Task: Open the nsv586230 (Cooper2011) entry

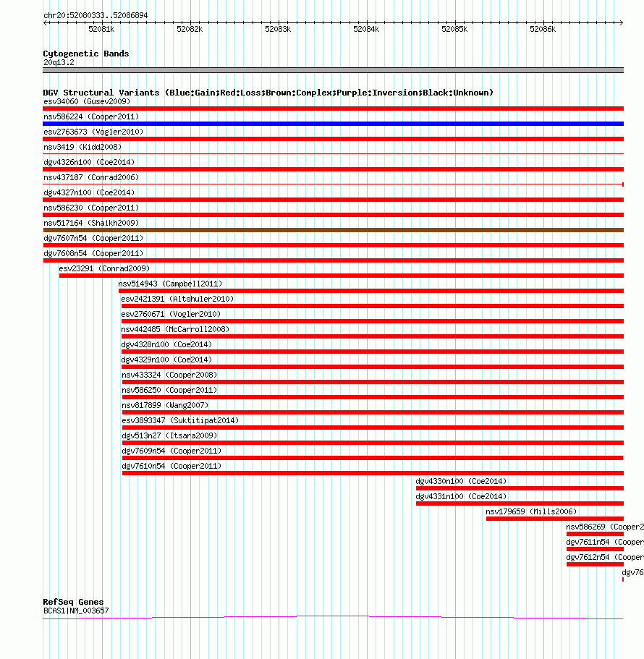Action: 90,207
